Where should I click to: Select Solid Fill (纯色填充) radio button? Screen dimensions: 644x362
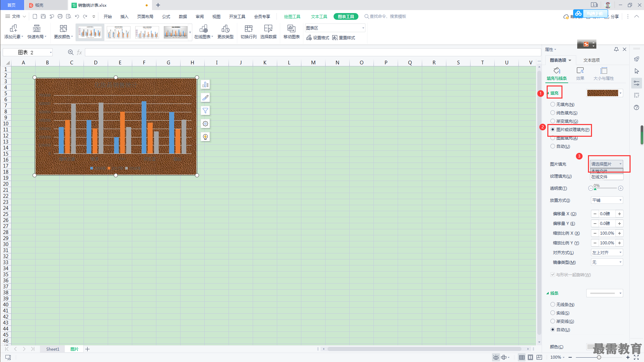point(553,113)
